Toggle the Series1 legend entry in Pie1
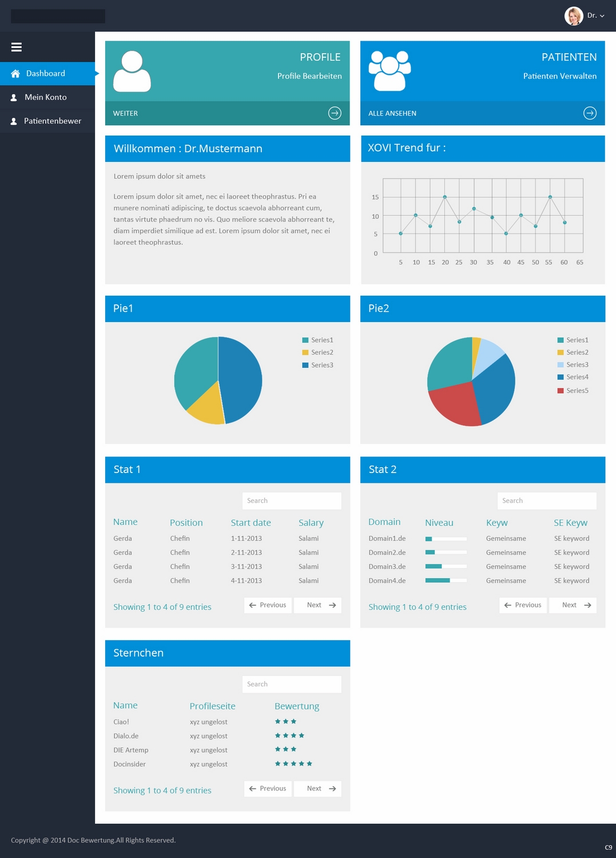 [x=317, y=340]
